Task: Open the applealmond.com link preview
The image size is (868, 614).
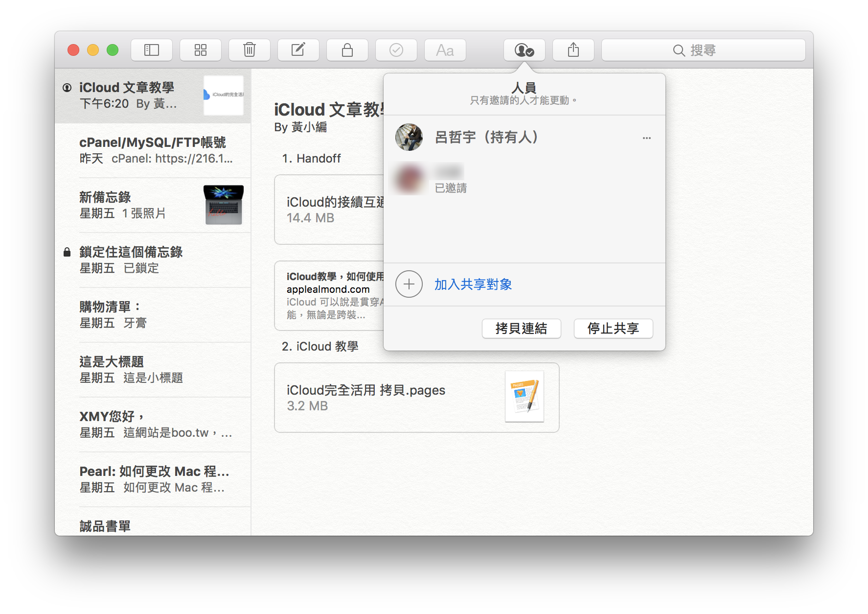Action: point(330,296)
